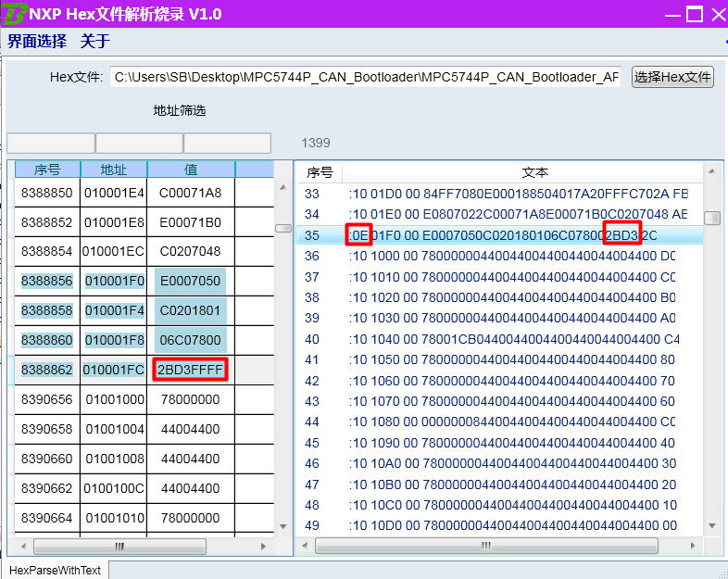Select hex text line 44
Screen dimensions: 728x579
(x=499, y=422)
